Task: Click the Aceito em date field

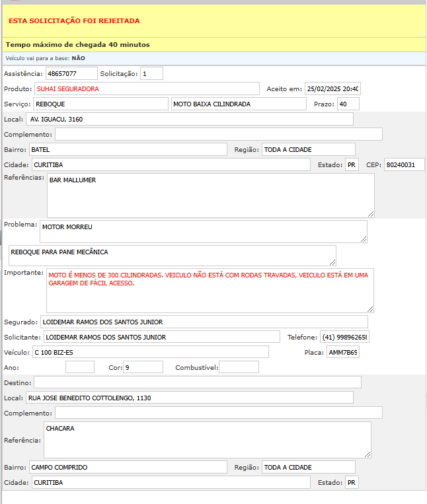Action: click(x=332, y=89)
